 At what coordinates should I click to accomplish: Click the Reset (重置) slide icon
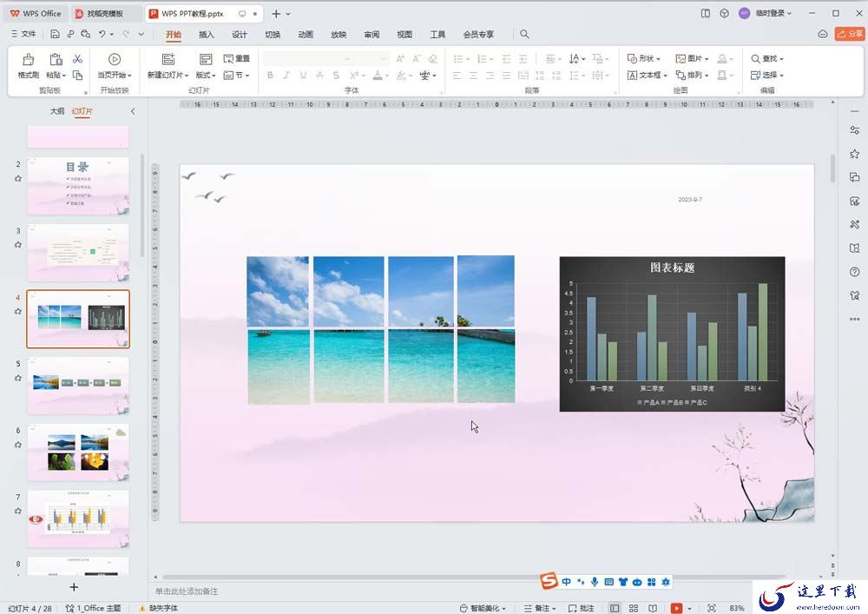coord(236,59)
